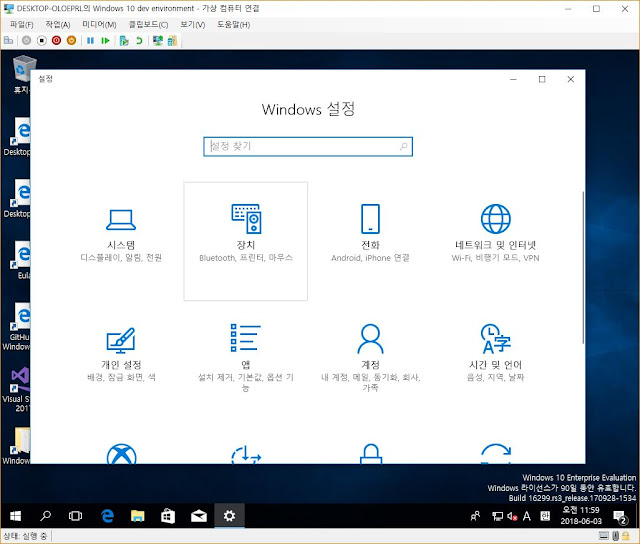This screenshot has height=544, width=640.
Task: Click '배경, 잠금 화면, 색' description text
Action: [121, 377]
